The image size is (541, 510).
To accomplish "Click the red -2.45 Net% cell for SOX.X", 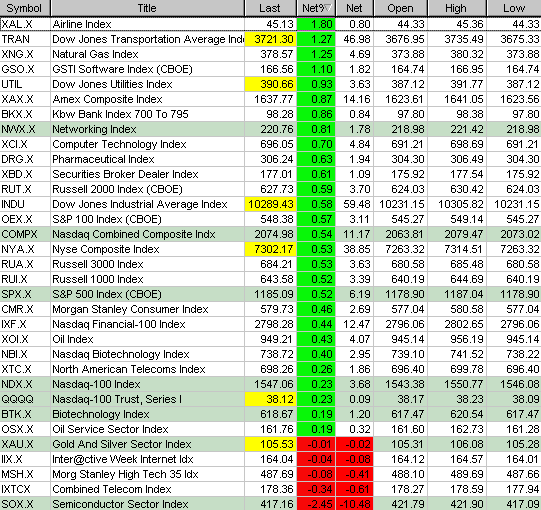I will [x=316, y=504].
